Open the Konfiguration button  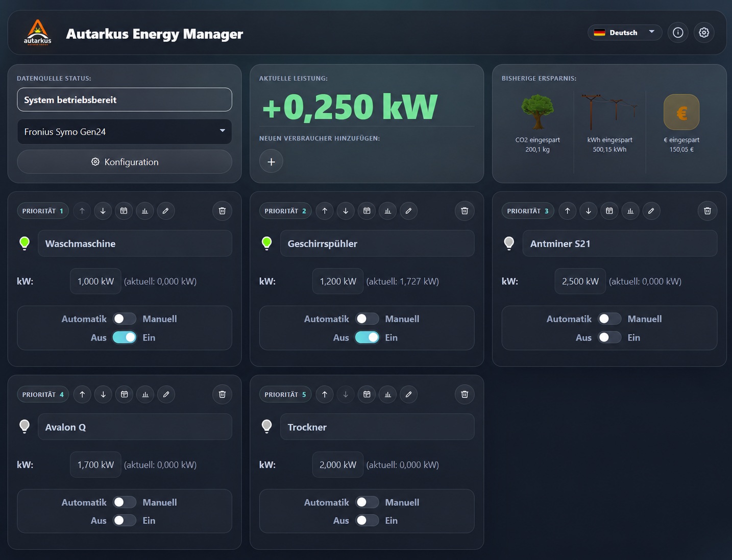(x=125, y=162)
